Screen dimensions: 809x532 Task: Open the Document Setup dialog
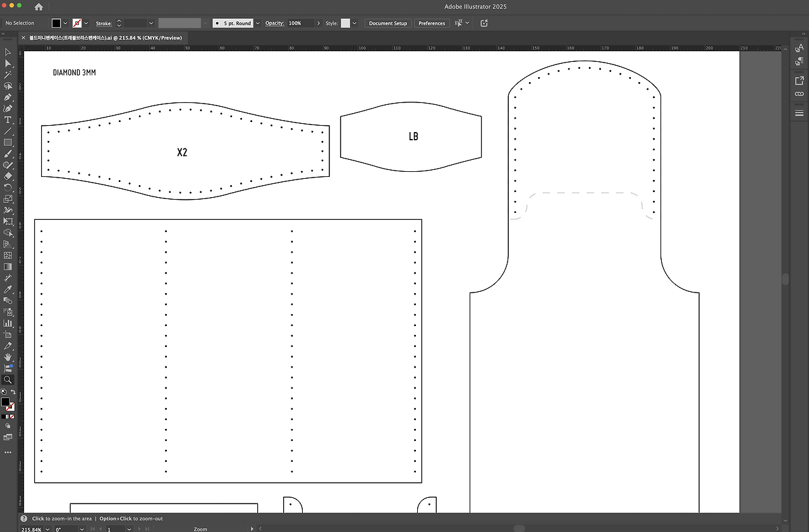(388, 23)
